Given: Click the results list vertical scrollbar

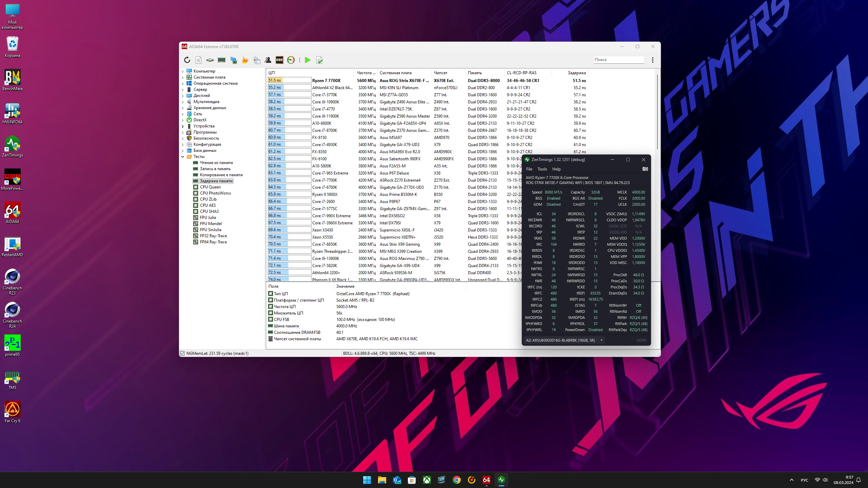Looking at the screenshot, I should pyautogui.click(x=657, y=112).
